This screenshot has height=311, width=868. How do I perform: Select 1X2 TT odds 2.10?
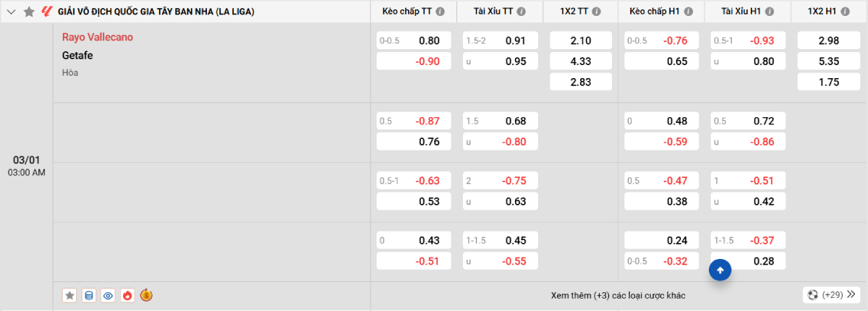(x=580, y=41)
